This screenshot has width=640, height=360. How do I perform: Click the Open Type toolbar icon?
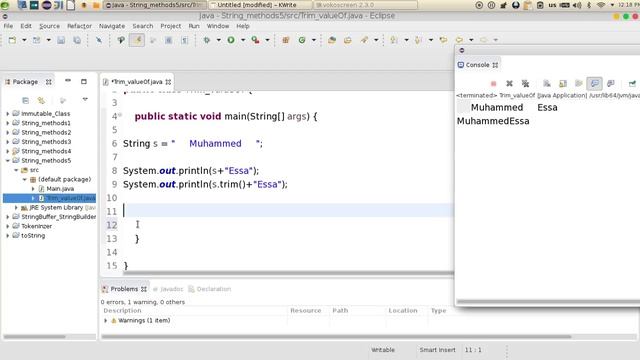pos(332,40)
